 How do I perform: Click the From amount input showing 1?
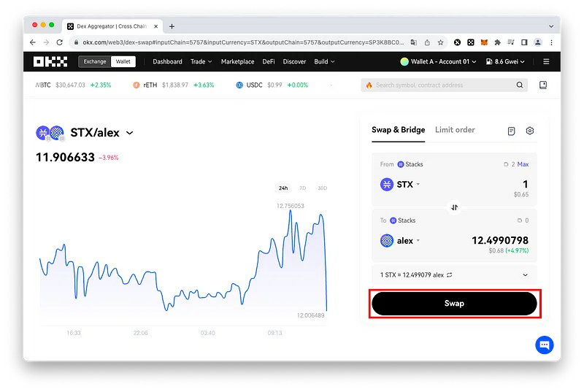pyautogui.click(x=525, y=184)
